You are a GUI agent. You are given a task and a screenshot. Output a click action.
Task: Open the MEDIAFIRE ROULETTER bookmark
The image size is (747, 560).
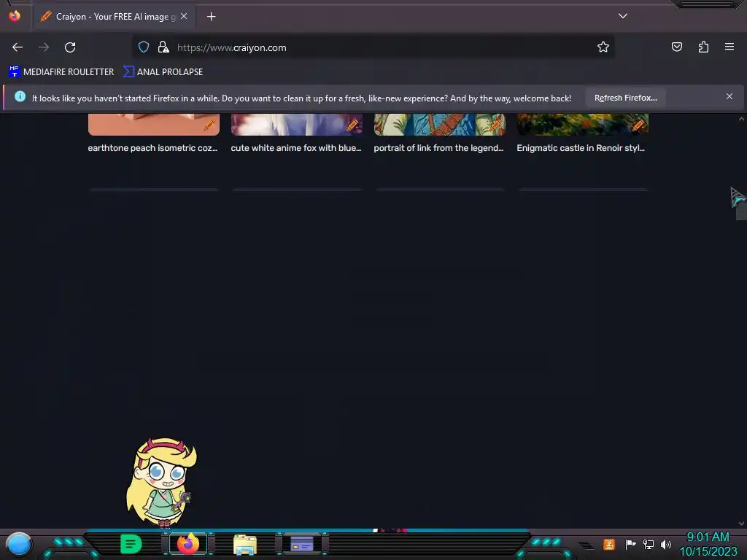coord(61,72)
